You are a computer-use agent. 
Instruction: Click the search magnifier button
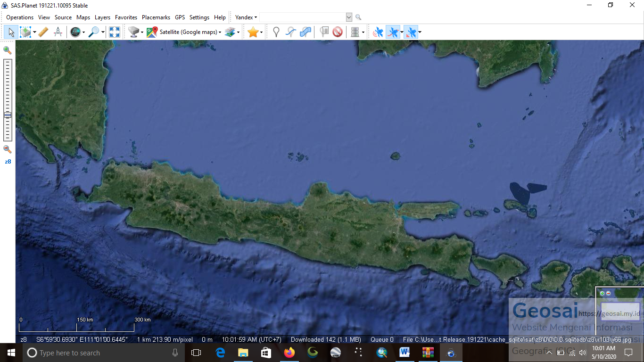coord(358,17)
